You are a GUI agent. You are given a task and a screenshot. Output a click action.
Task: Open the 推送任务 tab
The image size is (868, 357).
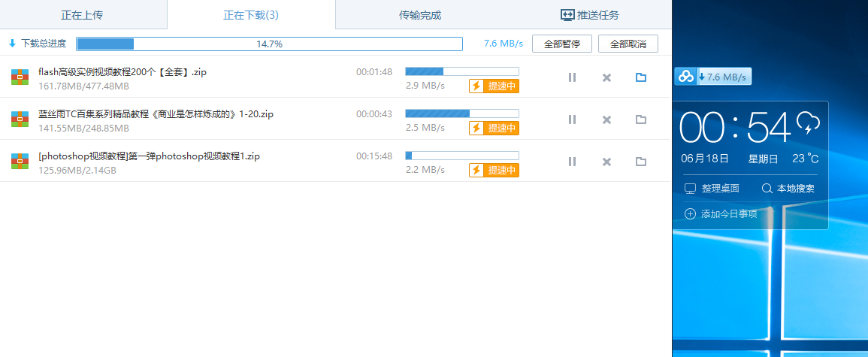(590, 15)
